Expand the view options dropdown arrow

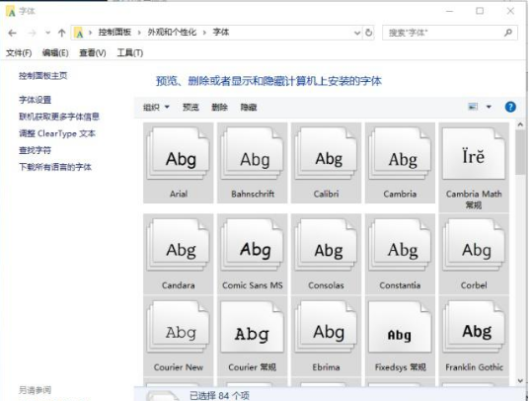(489, 107)
